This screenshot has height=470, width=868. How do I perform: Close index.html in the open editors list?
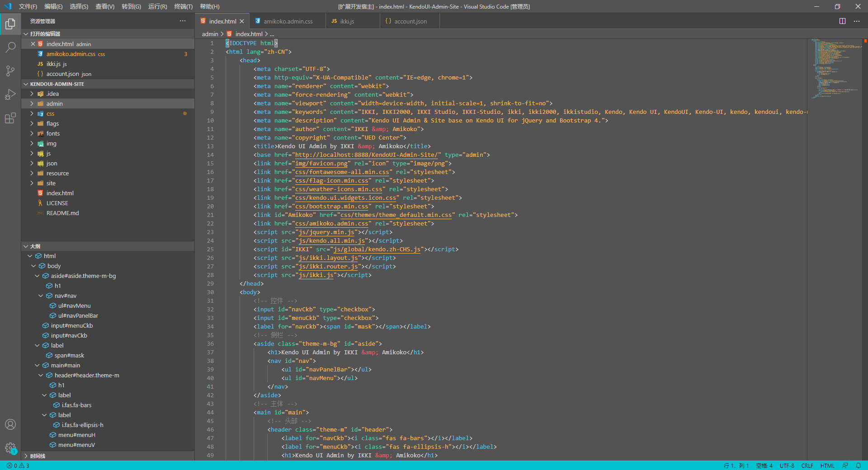[33, 44]
